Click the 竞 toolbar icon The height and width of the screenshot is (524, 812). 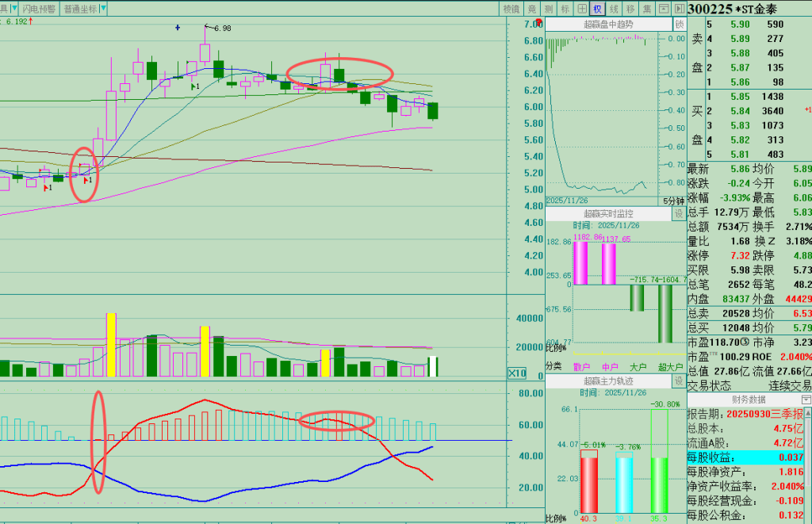(x=533, y=9)
